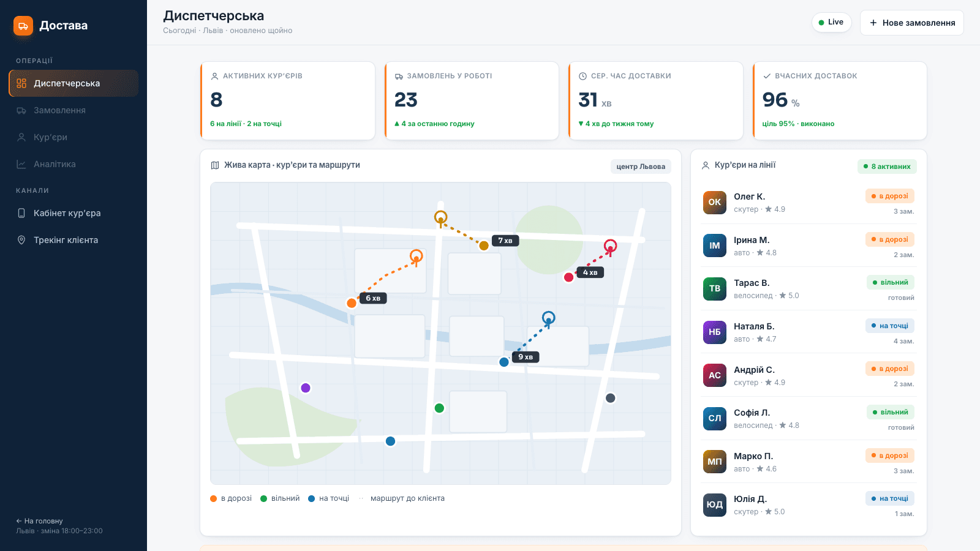Click the 7 хв route label on map
This screenshot has height=551, width=980.
(505, 241)
